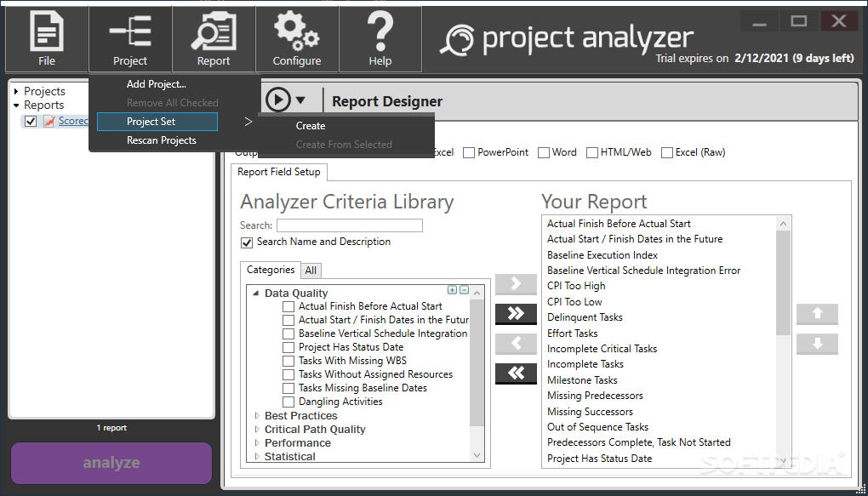This screenshot has height=496, width=868.
Task: Open the File toolbar button
Action: tap(47, 39)
